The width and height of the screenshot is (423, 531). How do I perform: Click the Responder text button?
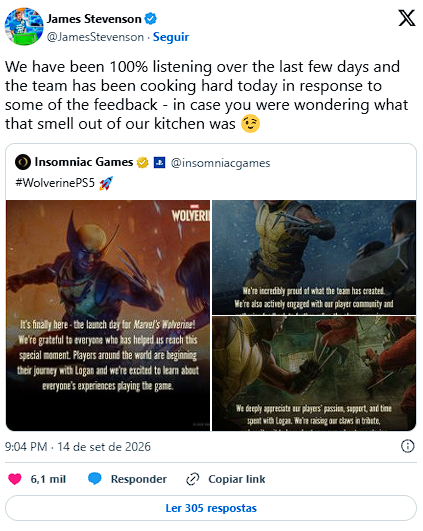[139, 479]
